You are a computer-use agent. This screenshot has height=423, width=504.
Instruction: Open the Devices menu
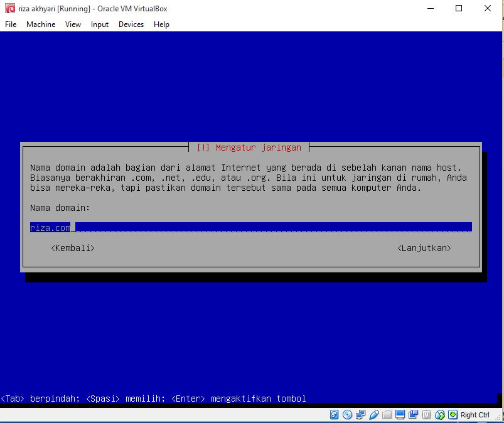click(x=131, y=24)
